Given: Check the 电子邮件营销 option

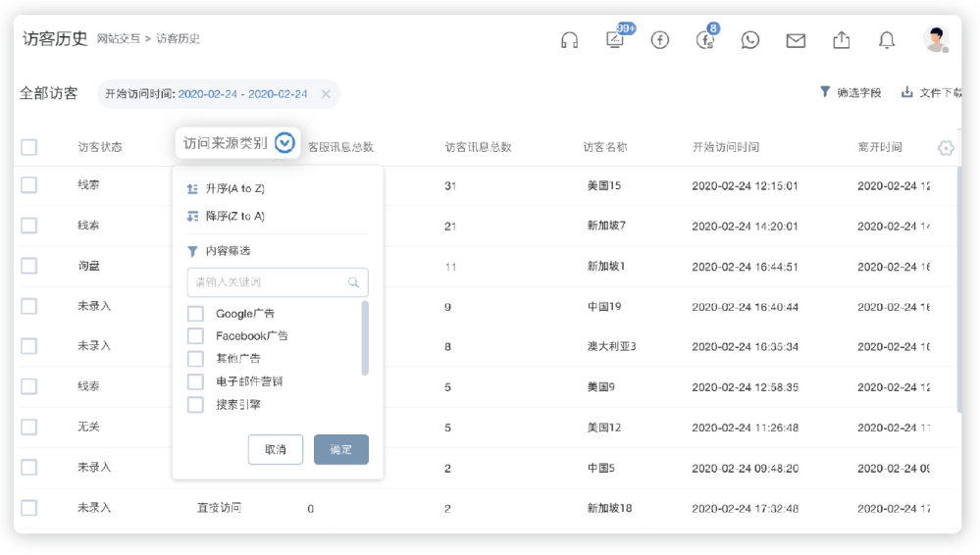Looking at the screenshot, I should pos(195,381).
